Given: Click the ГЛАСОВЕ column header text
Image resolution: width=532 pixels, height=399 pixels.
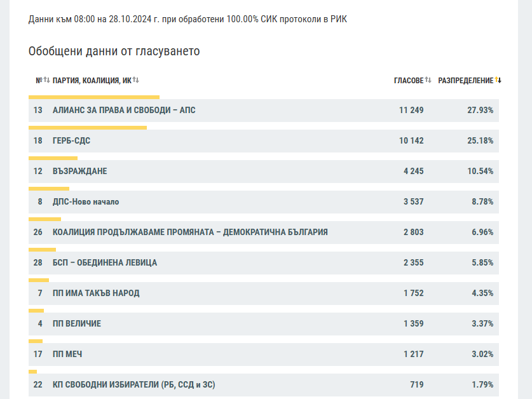Looking at the screenshot, I should click(x=408, y=81).
